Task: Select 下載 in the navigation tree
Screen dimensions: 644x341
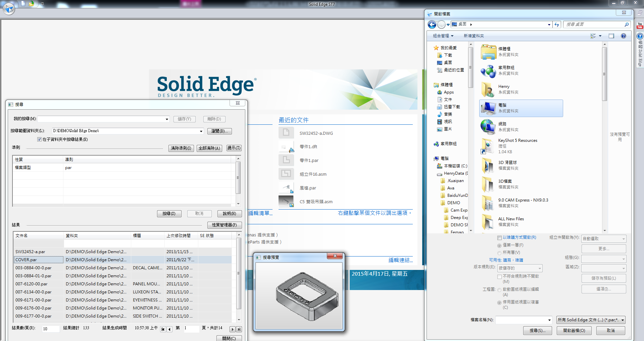Action: pos(448,55)
